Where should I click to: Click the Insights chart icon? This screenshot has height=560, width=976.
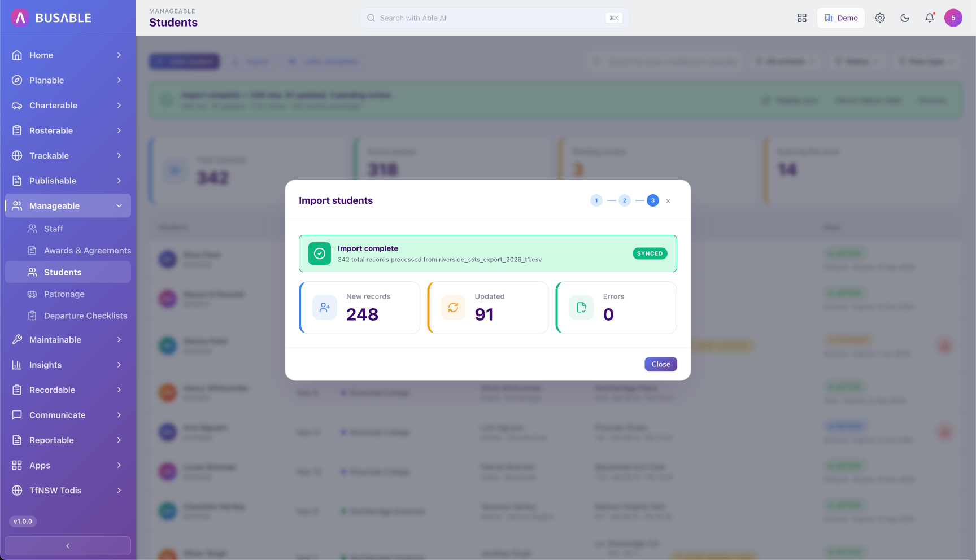coord(17,365)
